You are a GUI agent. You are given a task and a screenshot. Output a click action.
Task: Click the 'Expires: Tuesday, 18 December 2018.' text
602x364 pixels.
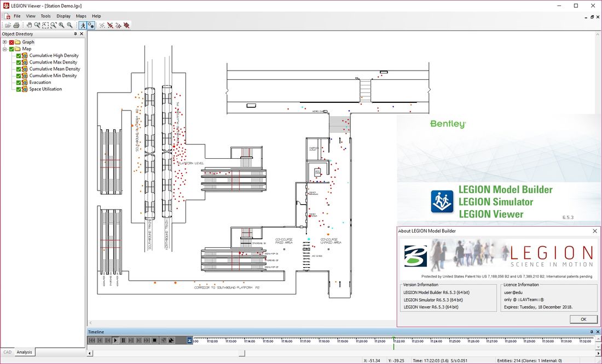coord(539,307)
